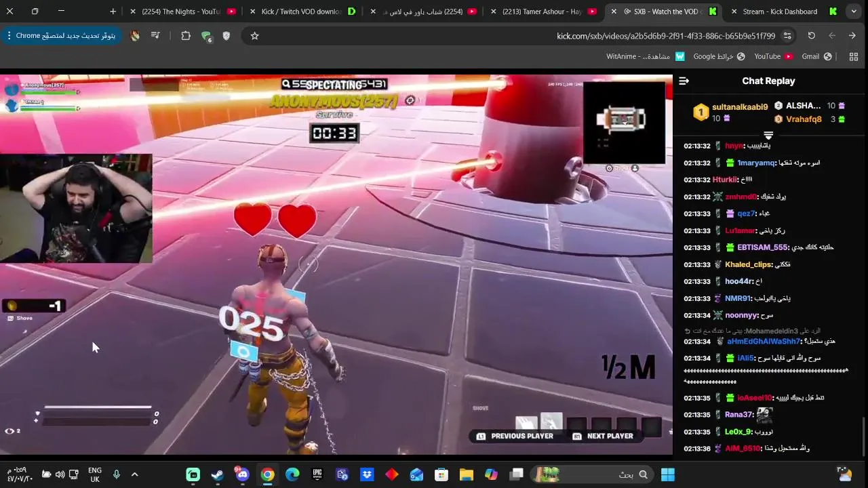Close the SXB - Watch the VOD tab
868x488 pixels.
point(614,12)
